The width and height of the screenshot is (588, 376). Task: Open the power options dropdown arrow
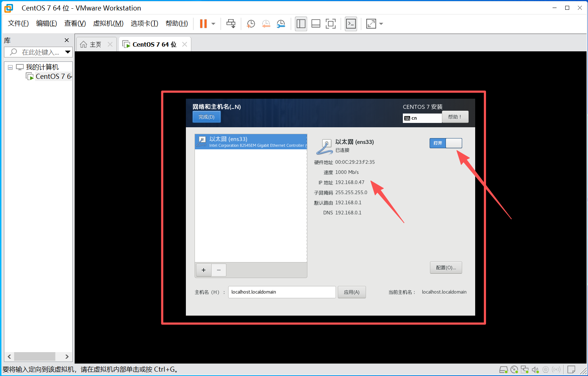pyautogui.click(x=213, y=24)
